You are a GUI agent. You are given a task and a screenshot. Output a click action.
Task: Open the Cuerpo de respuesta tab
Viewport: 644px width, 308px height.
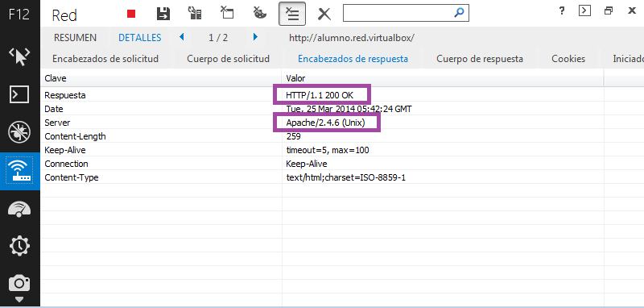tap(480, 59)
